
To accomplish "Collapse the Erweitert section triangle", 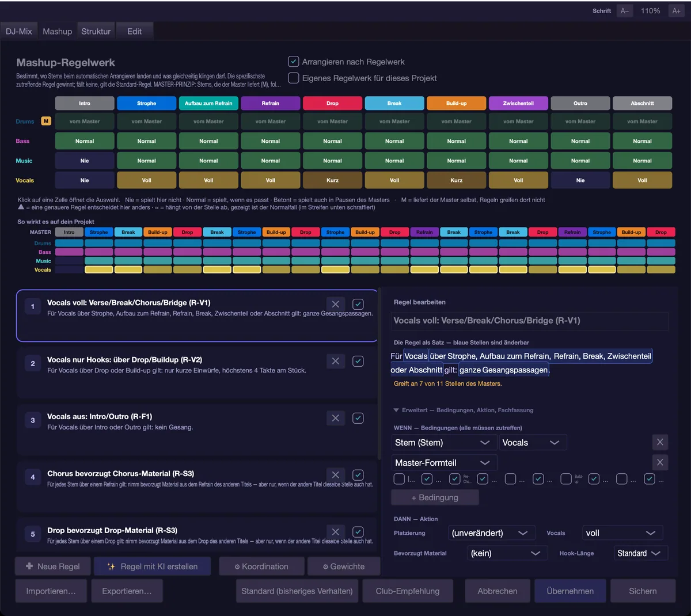I will point(396,410).
